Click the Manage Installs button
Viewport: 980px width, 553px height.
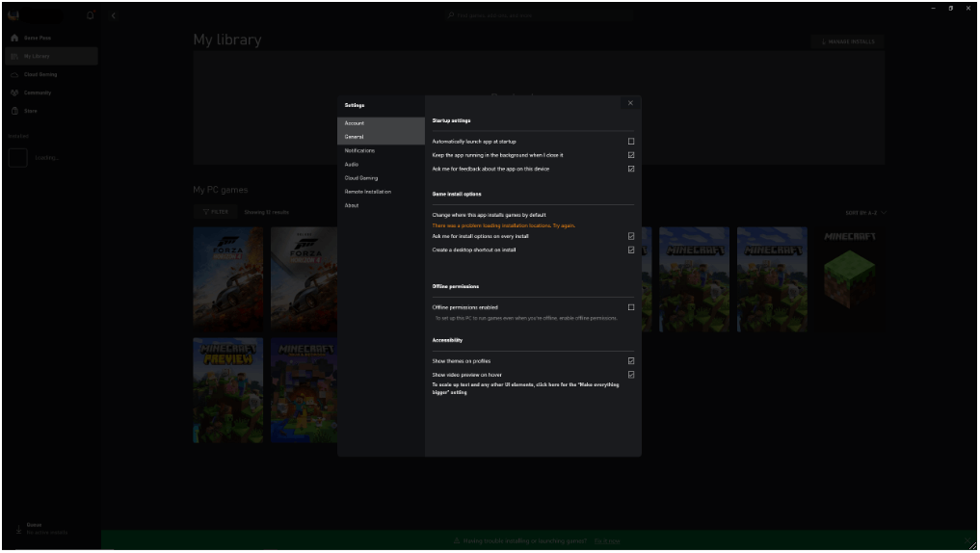(847, 41)
